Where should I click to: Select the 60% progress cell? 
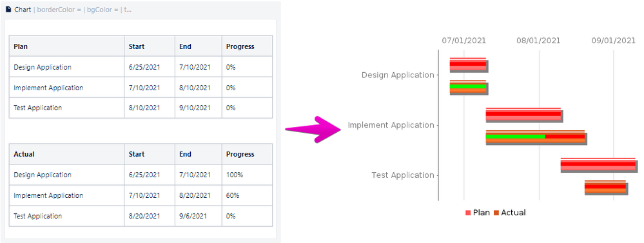coord(247,195)
